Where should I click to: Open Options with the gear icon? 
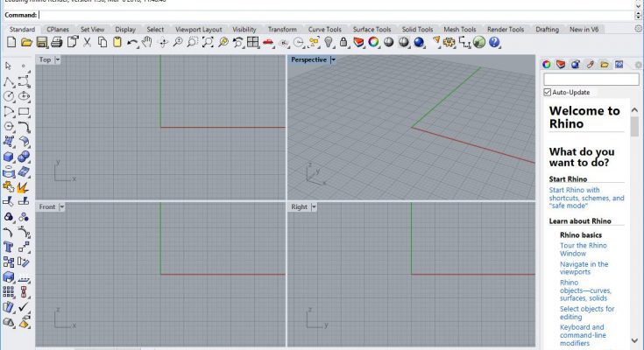449,42
